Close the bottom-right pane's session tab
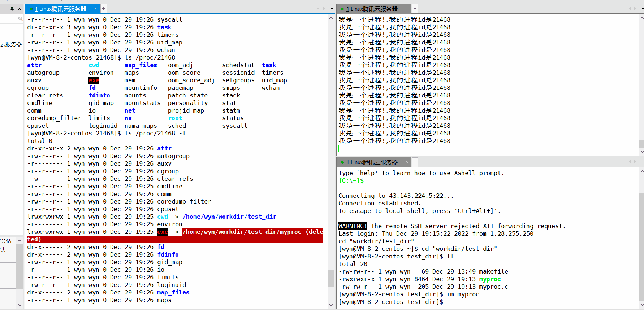 (407, 162)
